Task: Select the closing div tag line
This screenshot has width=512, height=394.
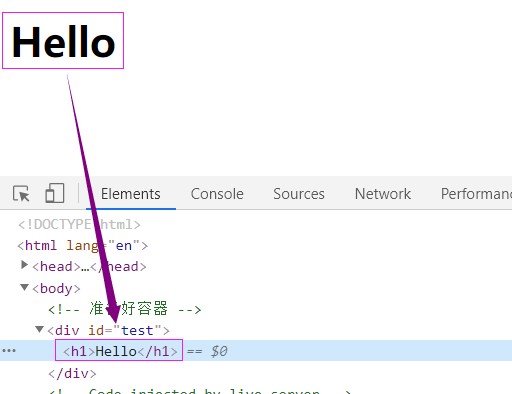Action: pos(72,373)
